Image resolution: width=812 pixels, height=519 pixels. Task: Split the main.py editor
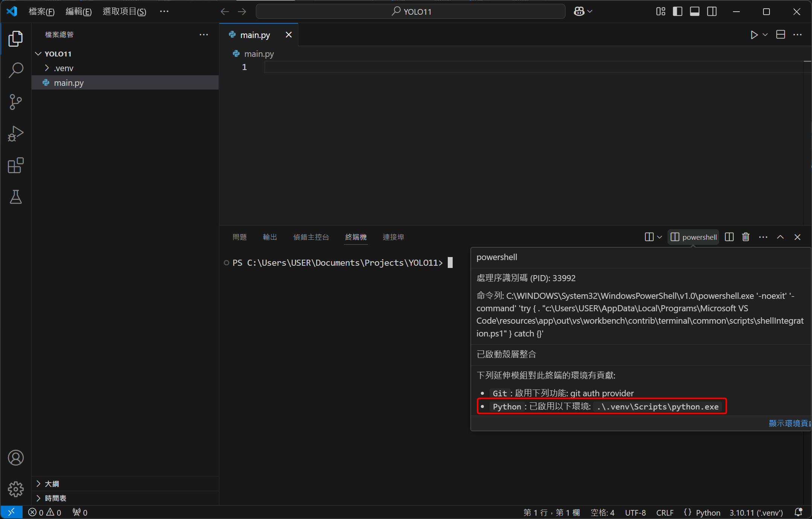780,35
